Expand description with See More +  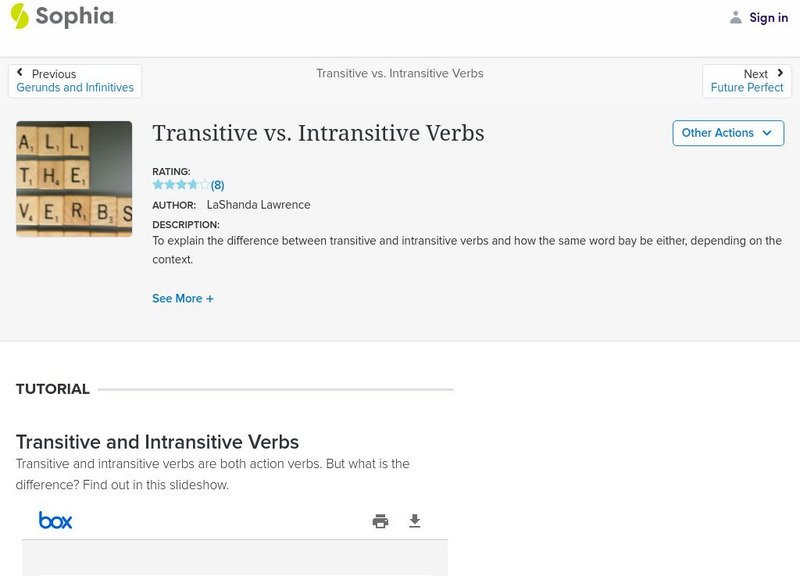coord(183,298)
